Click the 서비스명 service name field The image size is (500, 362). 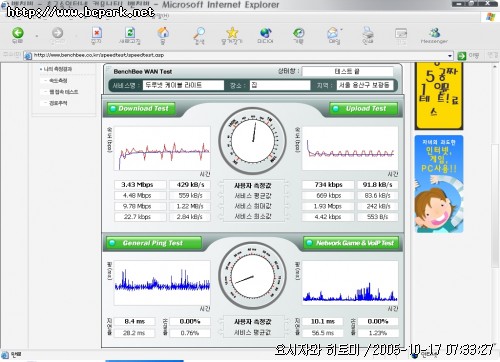[183, 85]
